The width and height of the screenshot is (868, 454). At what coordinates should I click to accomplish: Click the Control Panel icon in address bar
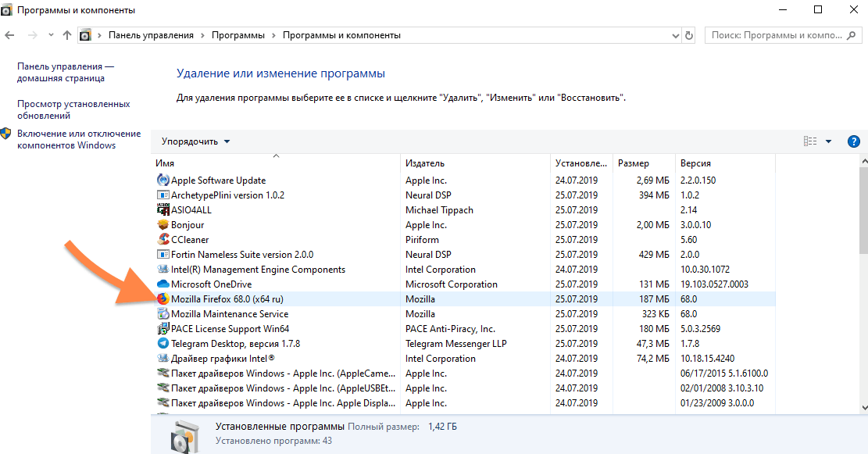coord(85,35)
